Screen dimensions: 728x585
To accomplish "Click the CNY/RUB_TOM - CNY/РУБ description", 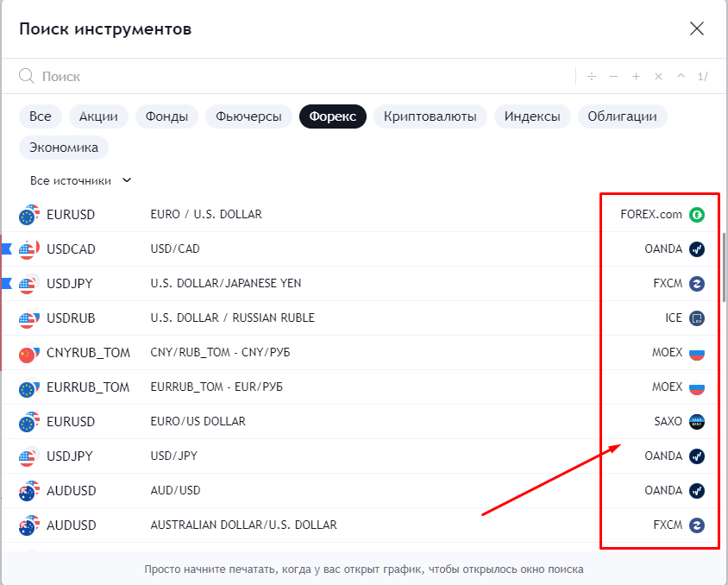I will point(220,352).
